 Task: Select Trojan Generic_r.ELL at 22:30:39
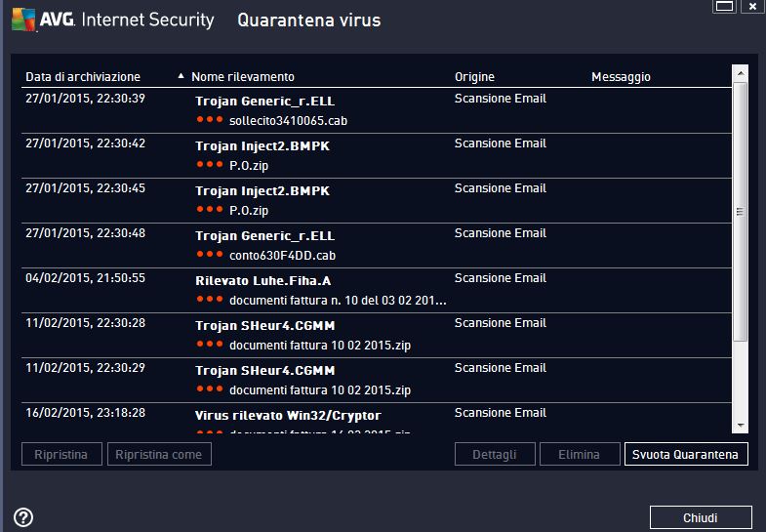tap(264, 102)
